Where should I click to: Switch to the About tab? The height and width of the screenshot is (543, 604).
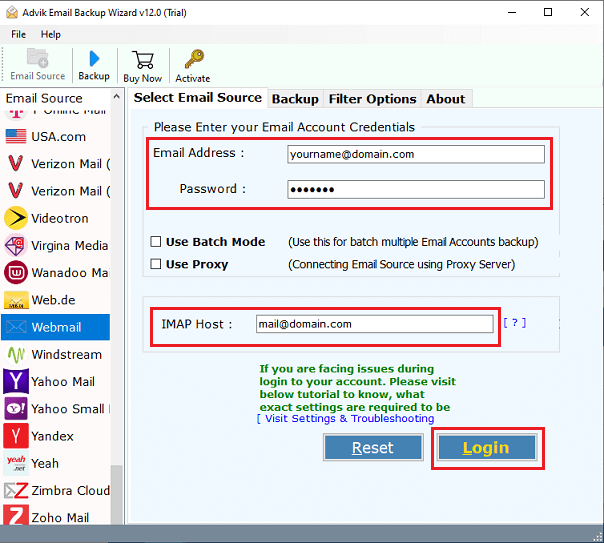446,99
